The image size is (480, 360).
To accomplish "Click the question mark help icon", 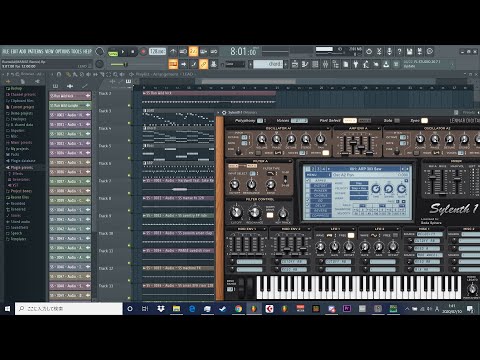I will coord(399,51).
